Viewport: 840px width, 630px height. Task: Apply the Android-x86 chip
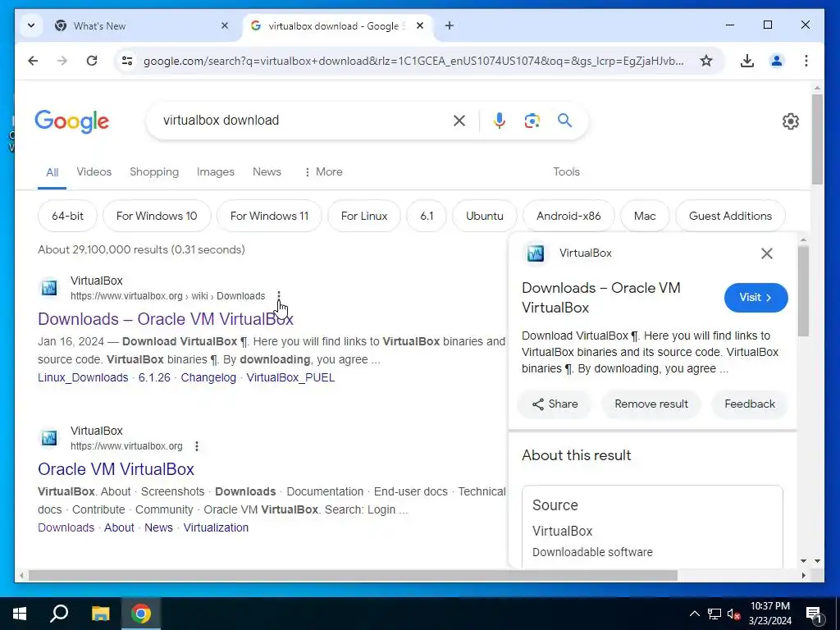tap(568, 216)
